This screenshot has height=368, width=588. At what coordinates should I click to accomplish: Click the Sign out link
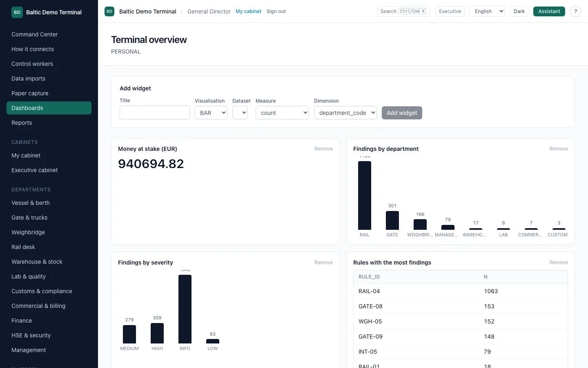tap(276, 11)
